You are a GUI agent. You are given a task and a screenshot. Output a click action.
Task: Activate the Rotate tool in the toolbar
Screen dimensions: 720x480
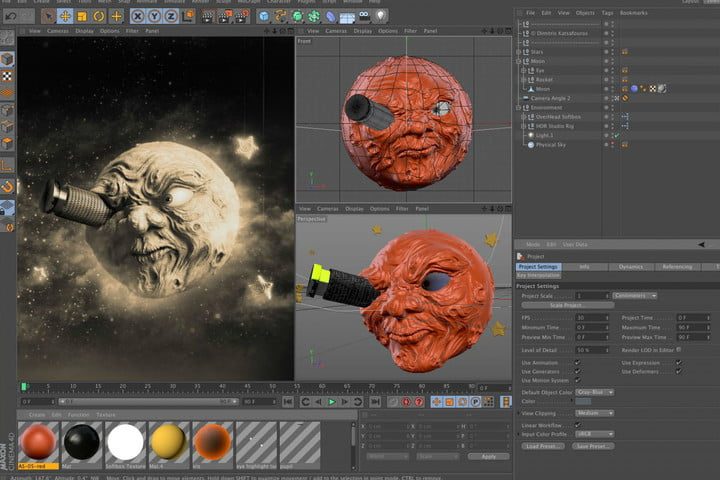pyautogui.click(x=99, y=17)
